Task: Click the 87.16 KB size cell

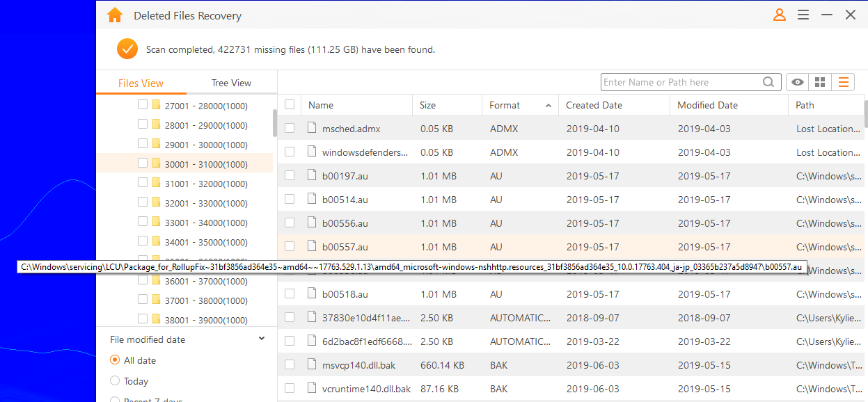Action: click(440, 389)
